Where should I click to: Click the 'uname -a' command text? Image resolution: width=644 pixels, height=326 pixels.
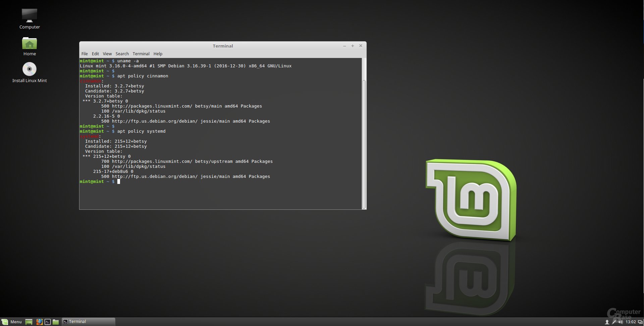pos(128,61)
